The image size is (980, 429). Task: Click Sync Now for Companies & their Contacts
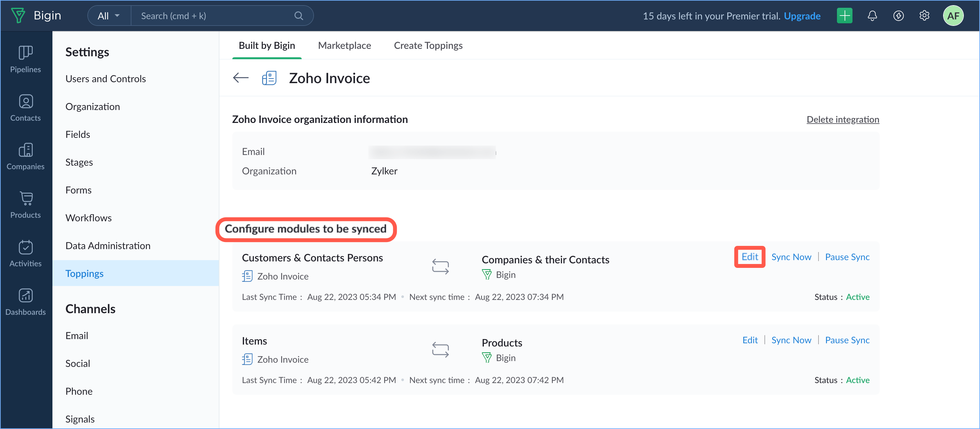click(x=791, y=257)
